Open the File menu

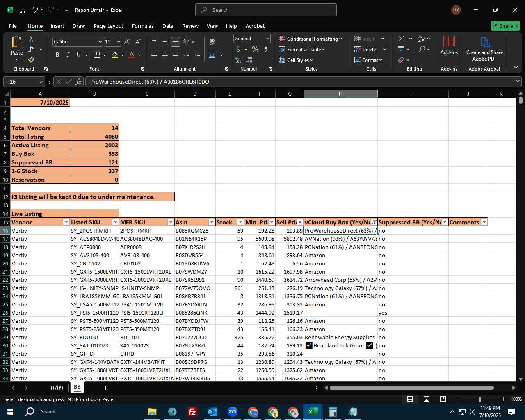pyautogui.click(x=13, y=26)
